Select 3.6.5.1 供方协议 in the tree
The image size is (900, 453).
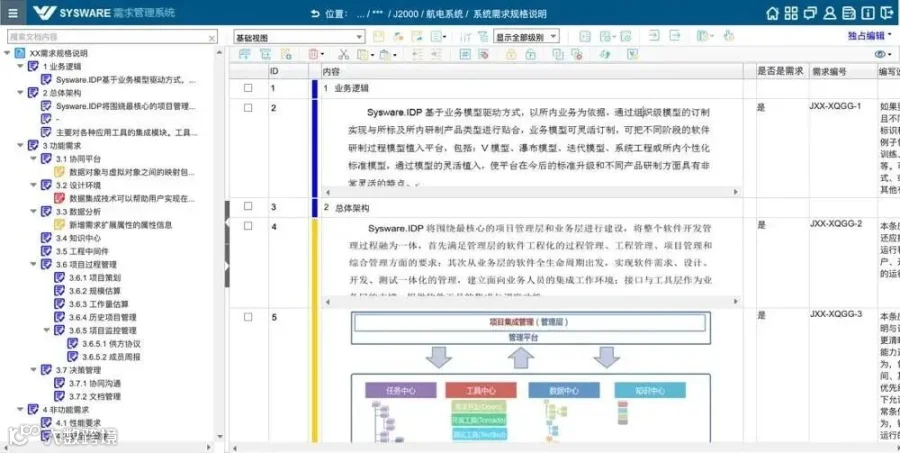pyautogui.click(x=111, y=344)
